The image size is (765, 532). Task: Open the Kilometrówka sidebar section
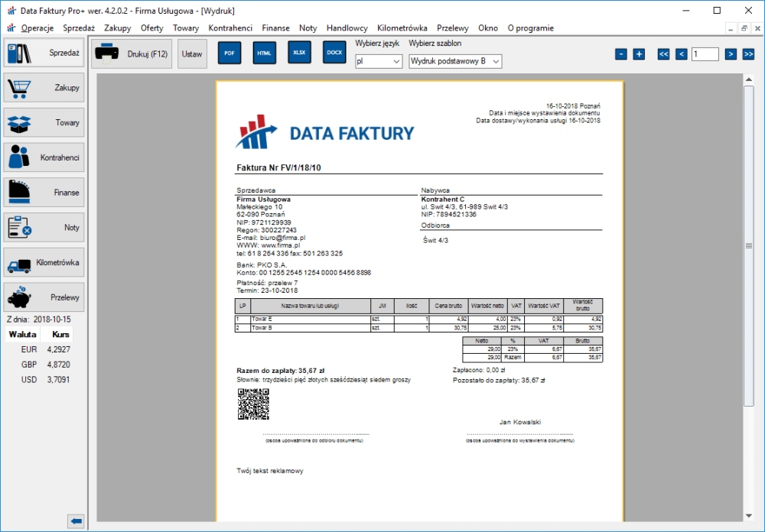click(43, 263)
